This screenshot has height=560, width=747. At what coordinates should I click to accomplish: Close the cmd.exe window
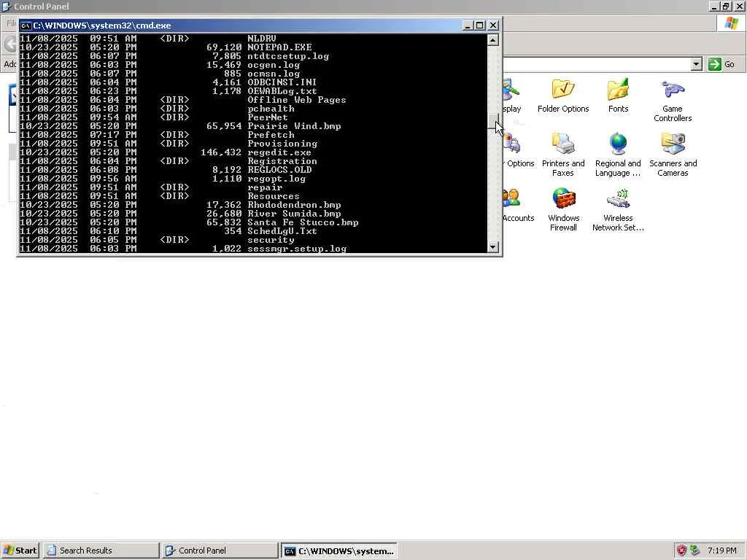pos(493,26)
